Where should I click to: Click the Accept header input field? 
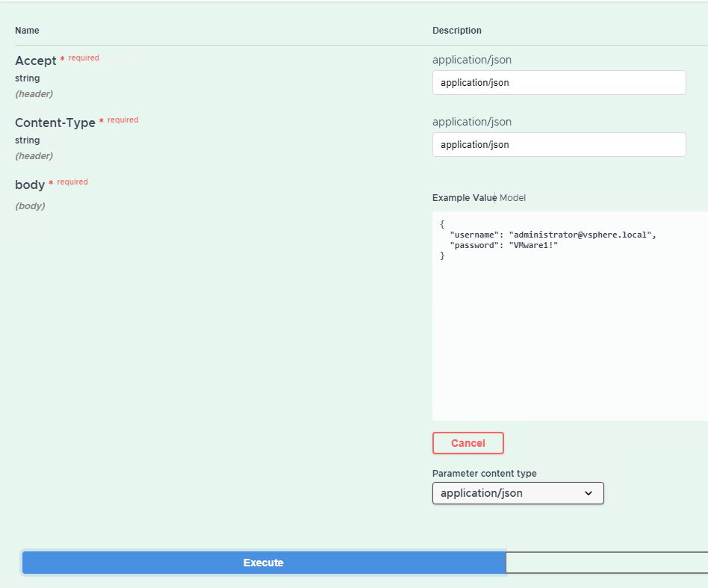point(559,83)
